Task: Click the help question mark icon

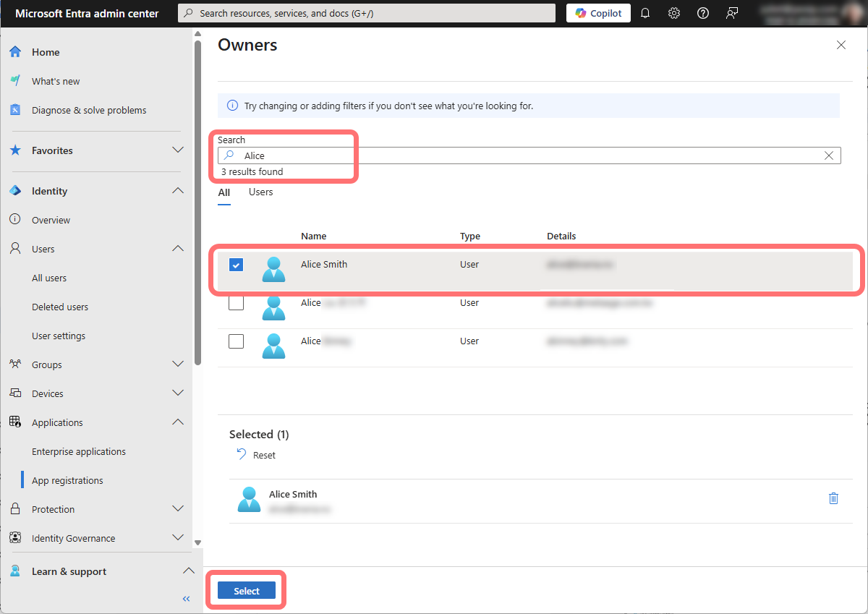Action: pos(702,13)
